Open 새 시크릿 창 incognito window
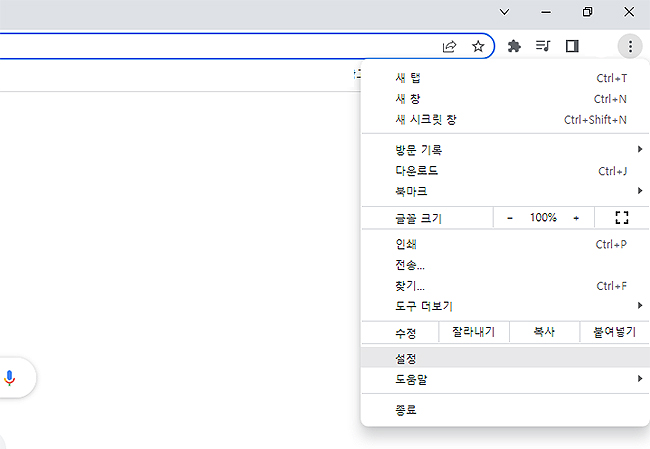This screenshot has height=449, width=650. pos(505,119)
